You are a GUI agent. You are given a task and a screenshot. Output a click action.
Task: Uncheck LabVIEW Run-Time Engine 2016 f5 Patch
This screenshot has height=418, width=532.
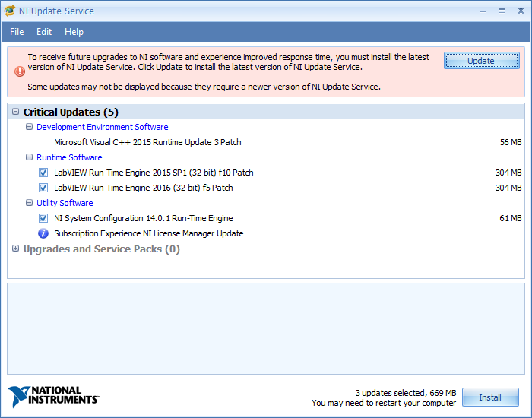point(43,188)
